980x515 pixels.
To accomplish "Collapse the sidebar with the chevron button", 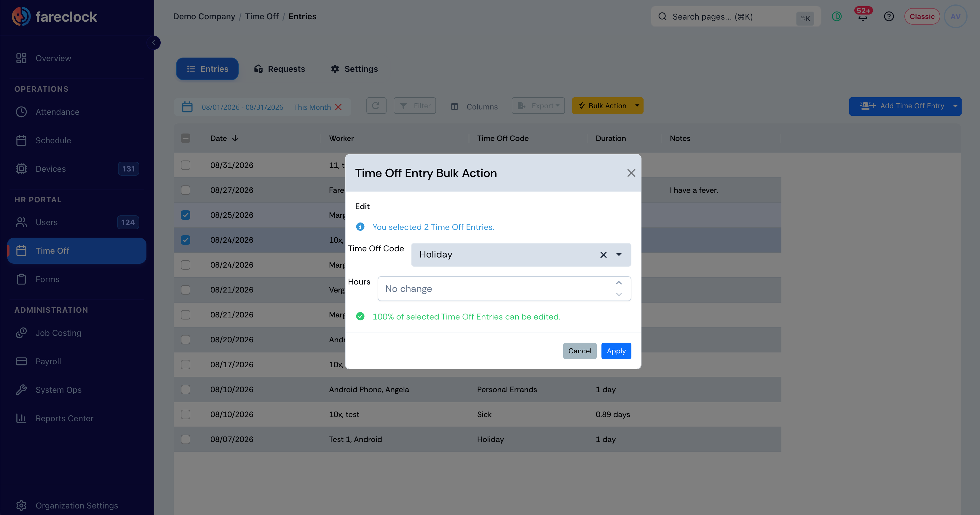I will pyautogui.click(x=154, y=43).
